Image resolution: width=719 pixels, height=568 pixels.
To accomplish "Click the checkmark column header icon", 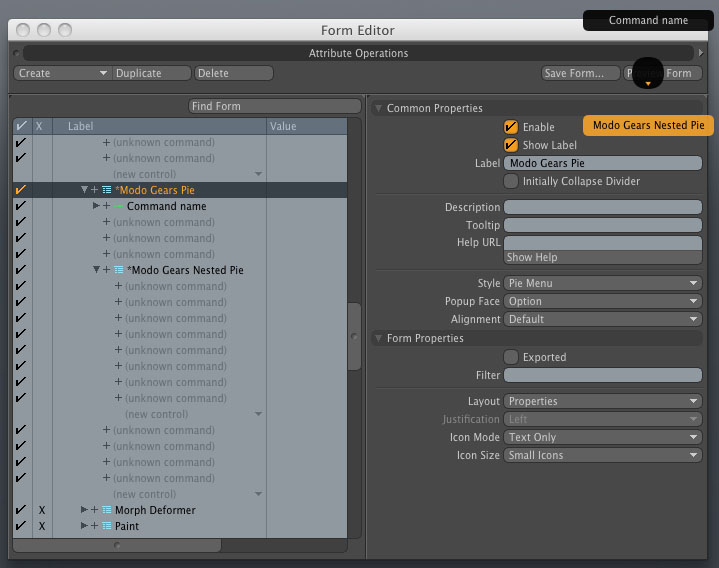I will coord(22,126).
